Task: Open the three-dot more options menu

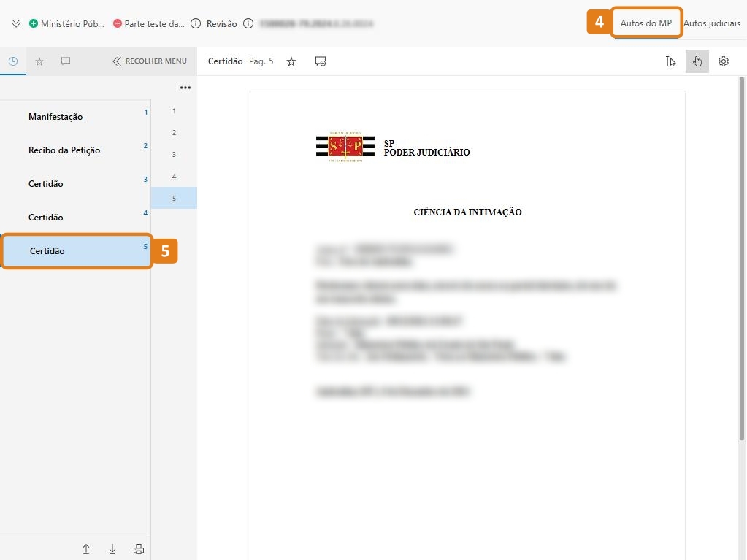Action: coord(185,88)
